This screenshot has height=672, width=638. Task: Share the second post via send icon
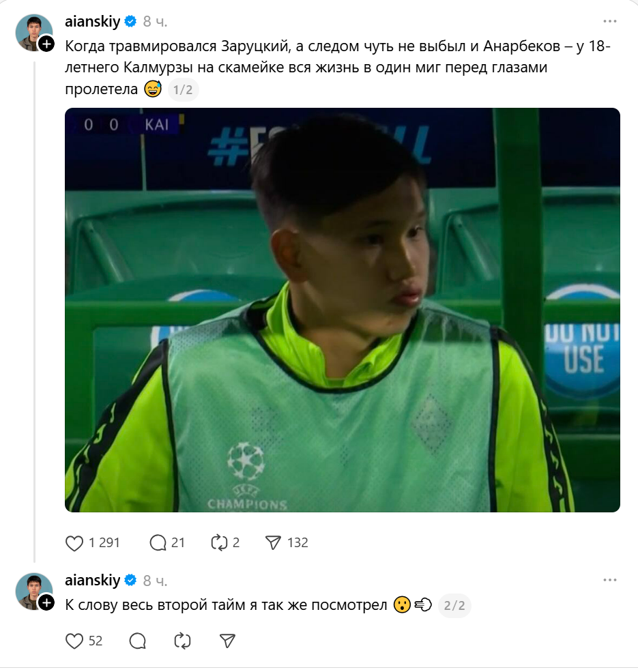[x=227, y=641]
